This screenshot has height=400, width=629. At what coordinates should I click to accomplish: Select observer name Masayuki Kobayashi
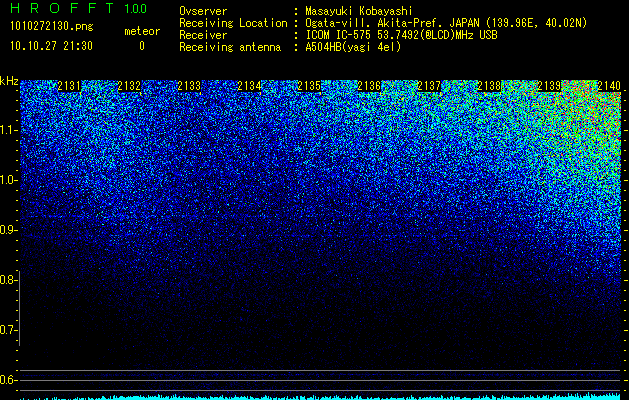pyautogui.click(x=359, y=11)
